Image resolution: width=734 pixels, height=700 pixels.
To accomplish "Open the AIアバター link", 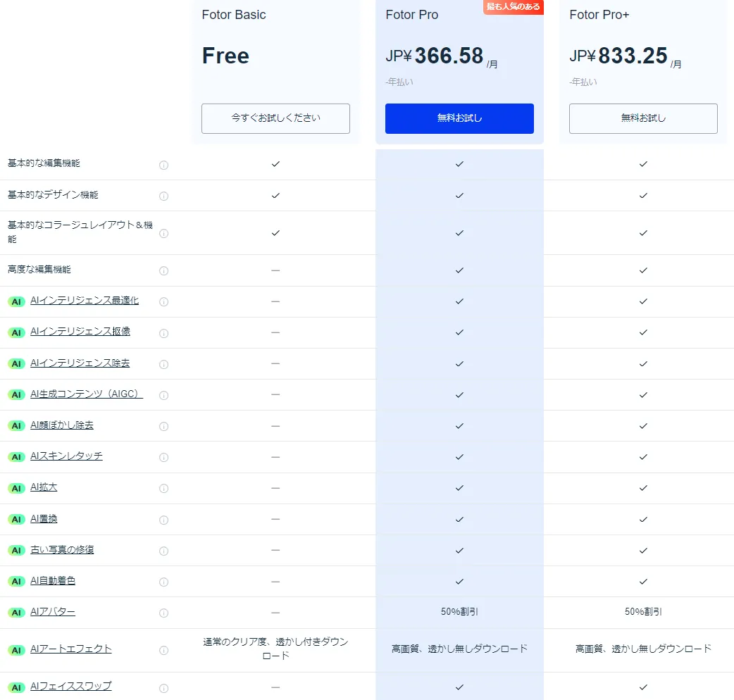I will pyautogui.click(x=53, y=611).
